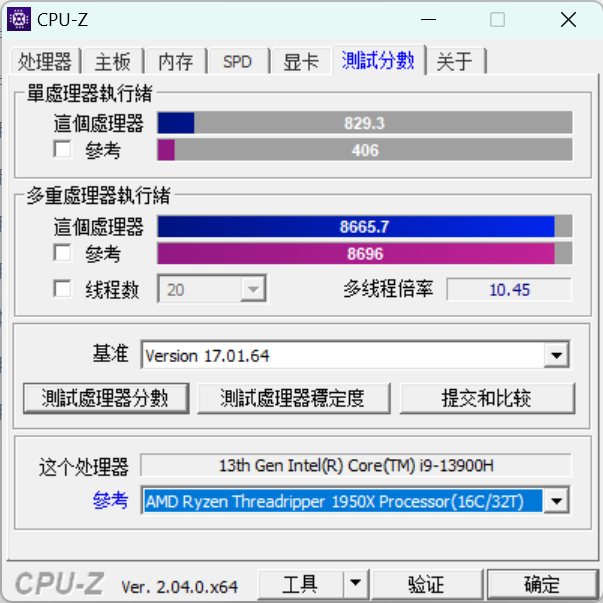Enable the single-thread 參考 checkbox
603x603 pixels.
(62, 149)
